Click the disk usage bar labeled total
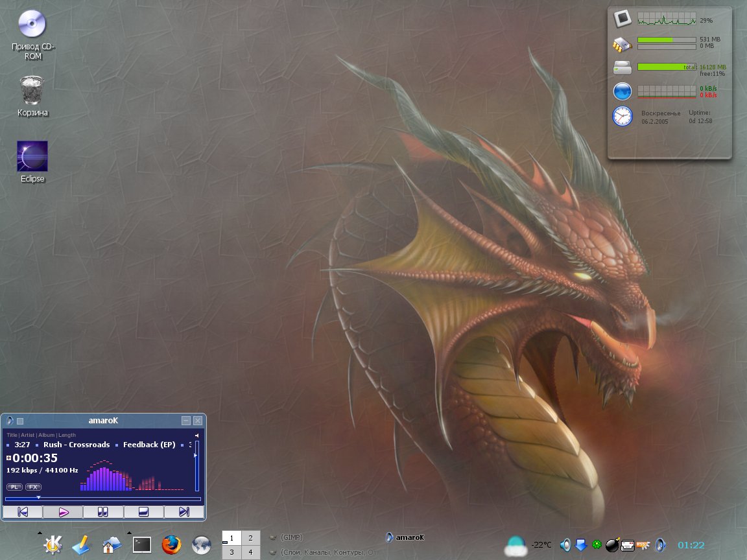The height and width of the screenshot is (560, 747). coord(667,67)
